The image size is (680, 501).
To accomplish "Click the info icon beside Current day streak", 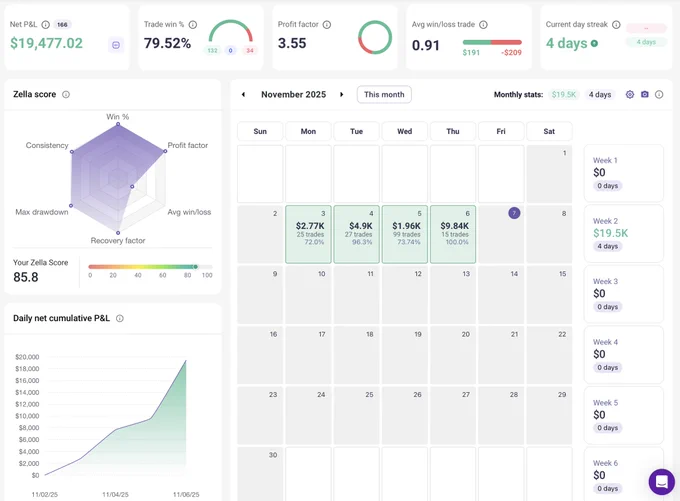I will (616, 25).
